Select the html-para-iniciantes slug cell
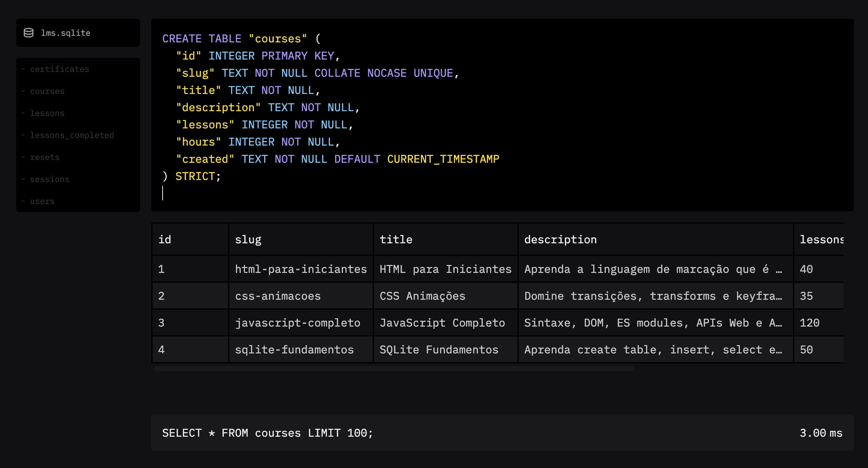The width and height of the screenshot is (868, 468). pyautogui.click(x=301, y=269)
